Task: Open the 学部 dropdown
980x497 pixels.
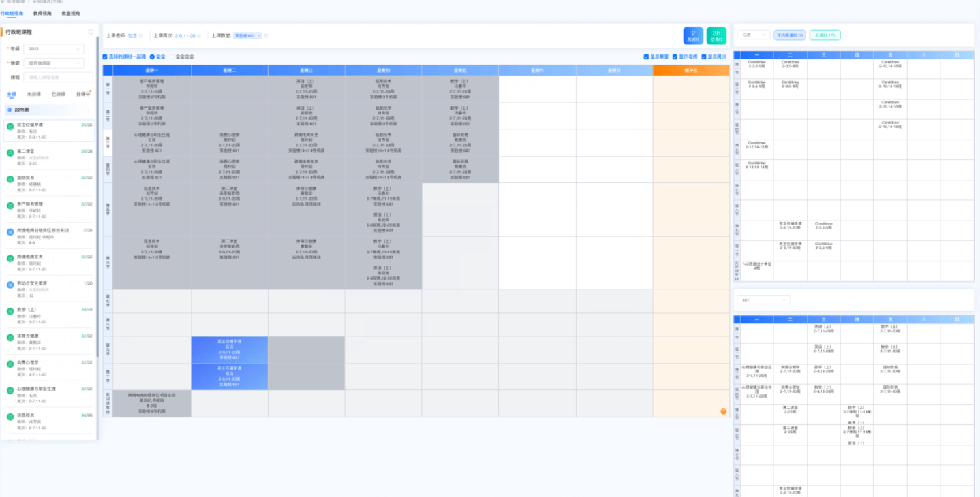Action: [x=54, y=63]
